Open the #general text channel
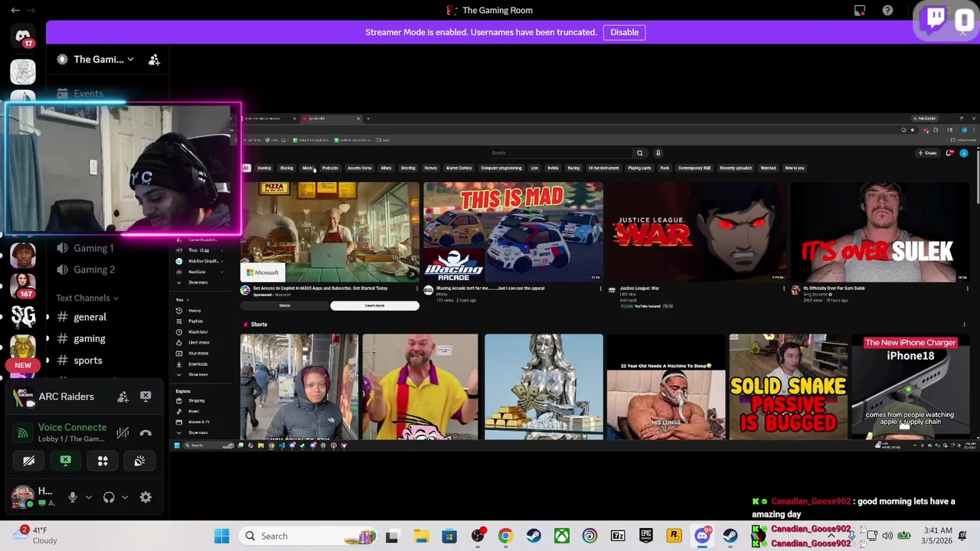The image size is (980, 551). (90, 317)
